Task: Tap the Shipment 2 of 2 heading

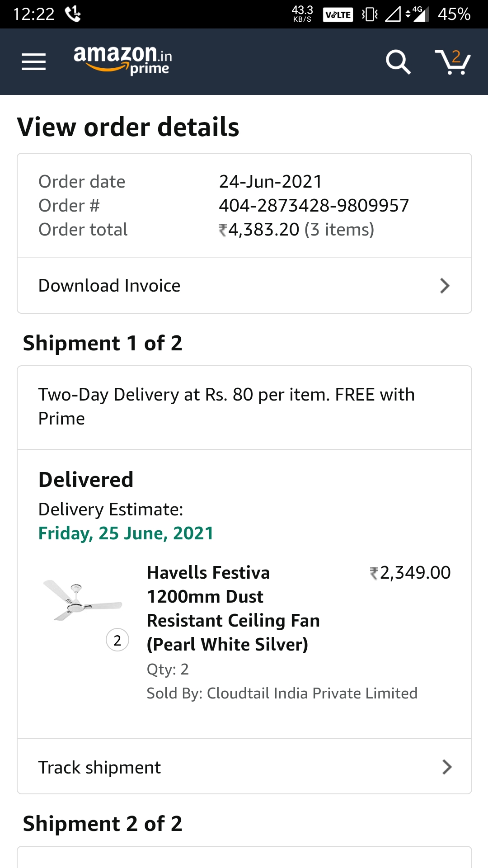Action: click(x=103, y=824)
